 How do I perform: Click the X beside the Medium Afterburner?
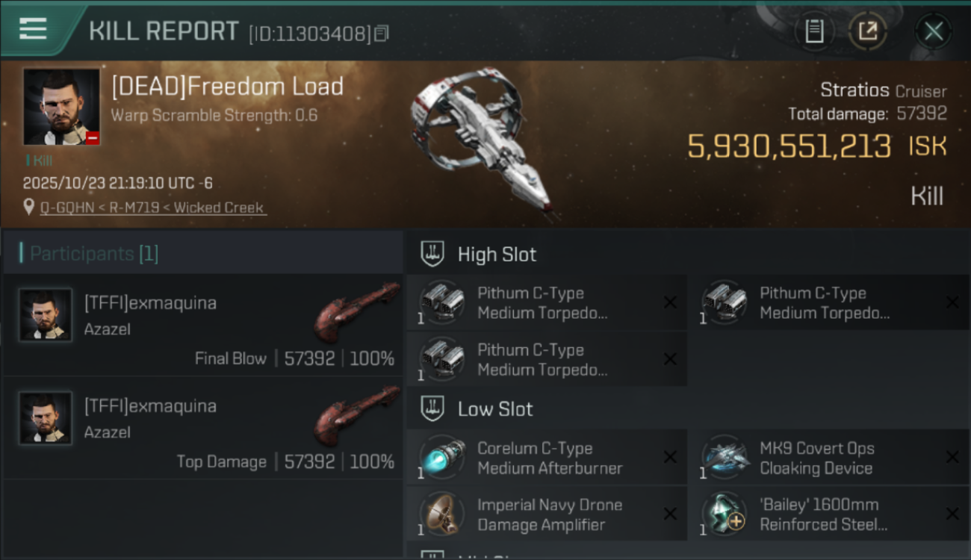(x=670, y=458)
